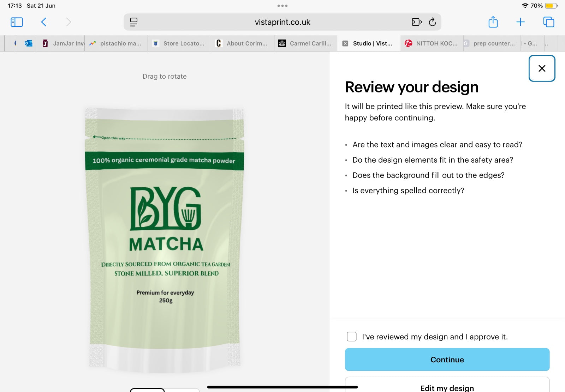This screenshot has height=392, width=565.
Task: Switch to the prep counter... tab
Action: pos(492,43)
